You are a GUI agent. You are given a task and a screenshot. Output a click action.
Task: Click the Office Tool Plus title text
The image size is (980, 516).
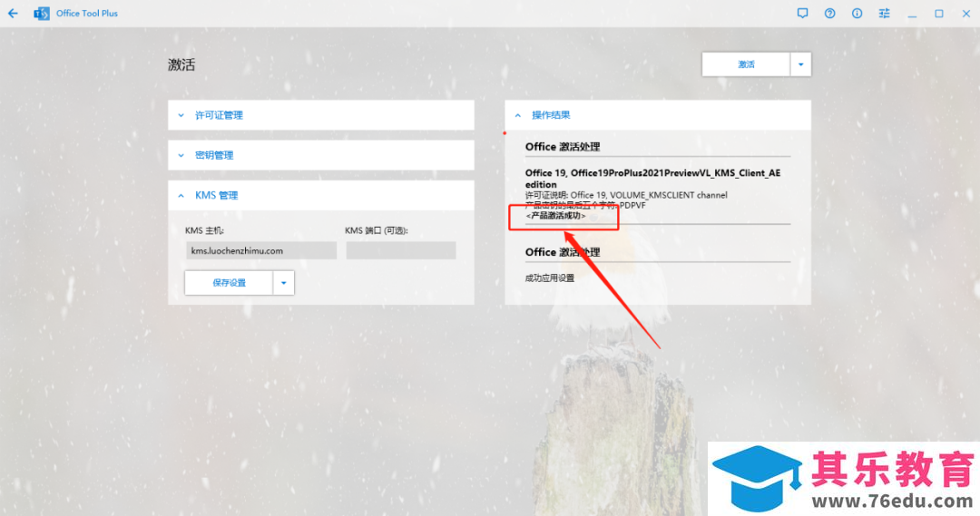87,13
